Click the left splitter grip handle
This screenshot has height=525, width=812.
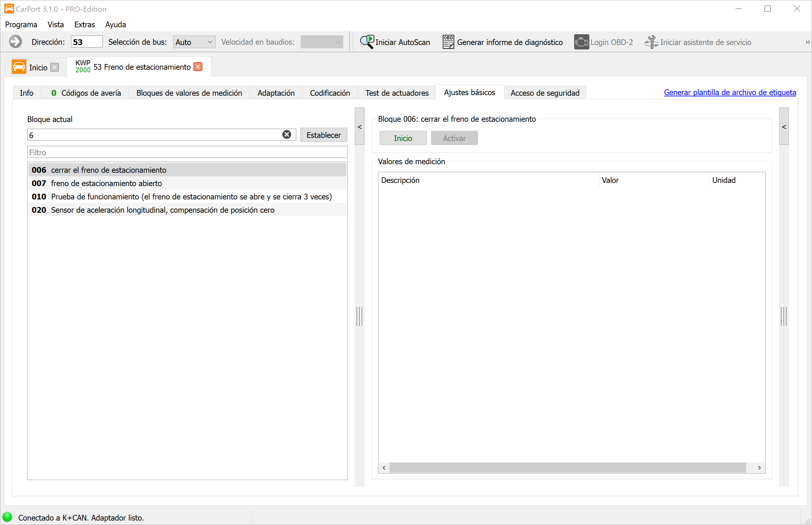pos(359,316)
